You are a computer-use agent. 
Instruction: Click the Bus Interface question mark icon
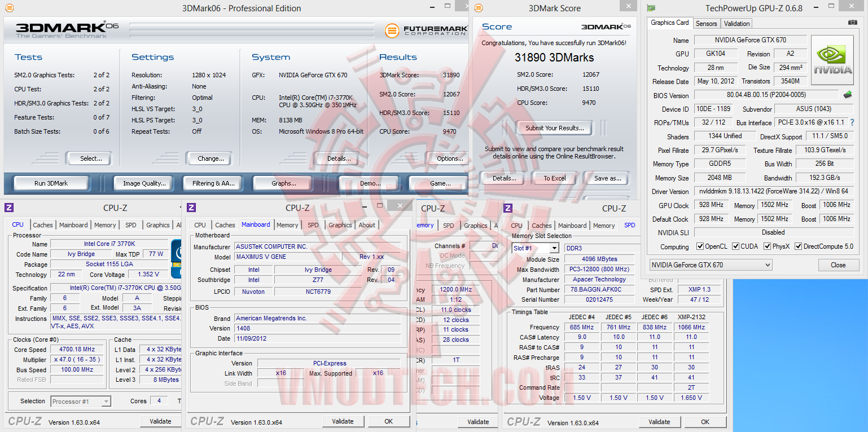pyautogui.click(x=852, y=122)
